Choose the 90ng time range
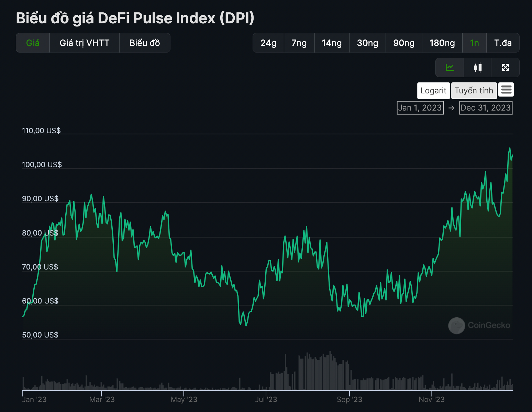The image size is (532, 412). (x=404, y=43)
